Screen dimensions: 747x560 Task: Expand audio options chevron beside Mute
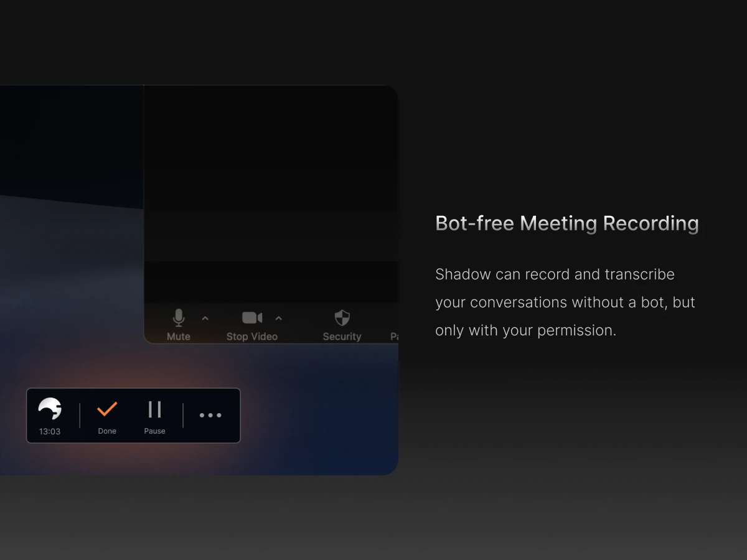(205, 319)
